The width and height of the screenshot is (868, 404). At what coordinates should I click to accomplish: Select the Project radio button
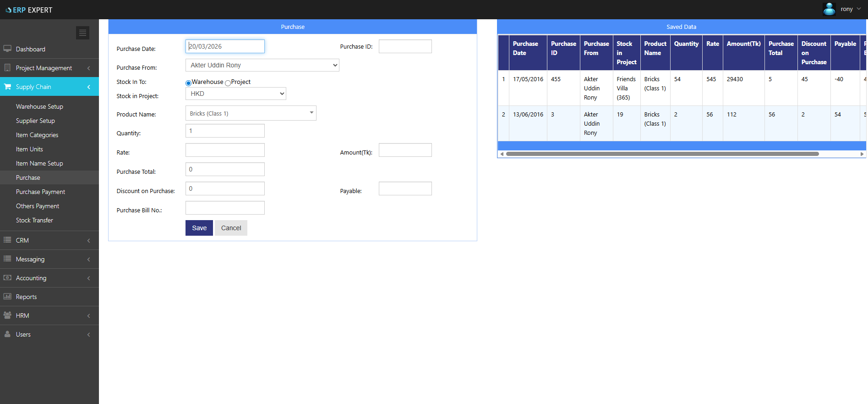point(228,83)
